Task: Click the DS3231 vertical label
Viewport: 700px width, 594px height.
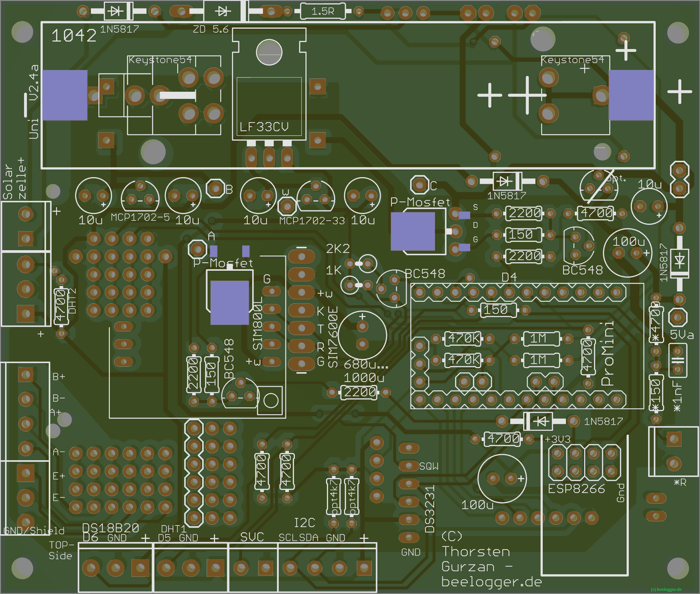Action: tap(429, 509)
